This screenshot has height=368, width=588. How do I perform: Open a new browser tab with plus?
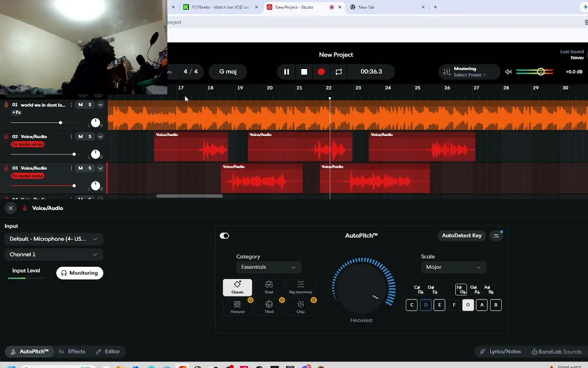(x=435, y=7)
